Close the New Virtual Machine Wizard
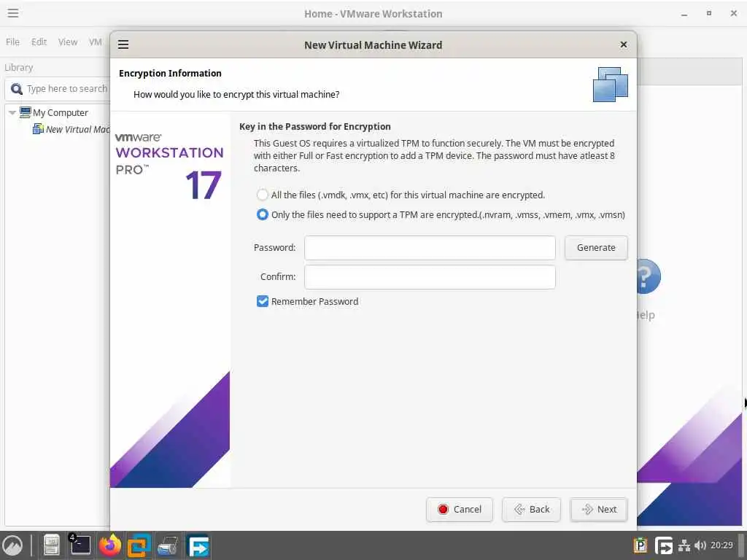Screen dimensions: 747x560 click(623, 44)
